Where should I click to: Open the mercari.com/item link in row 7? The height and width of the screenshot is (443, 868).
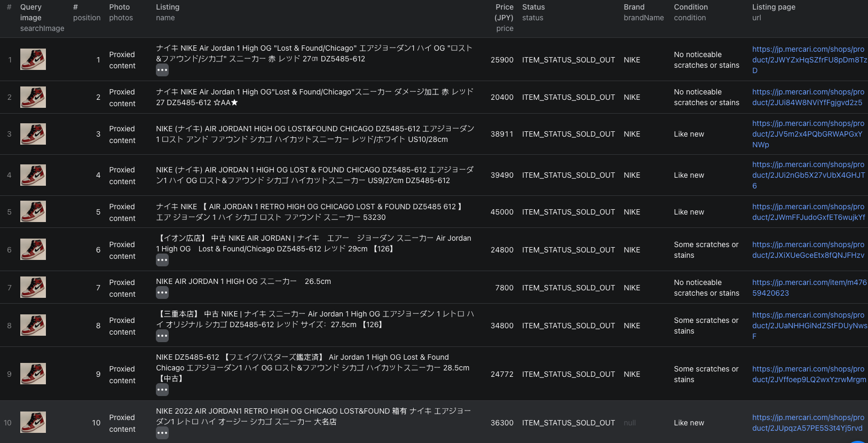point(809,288)
